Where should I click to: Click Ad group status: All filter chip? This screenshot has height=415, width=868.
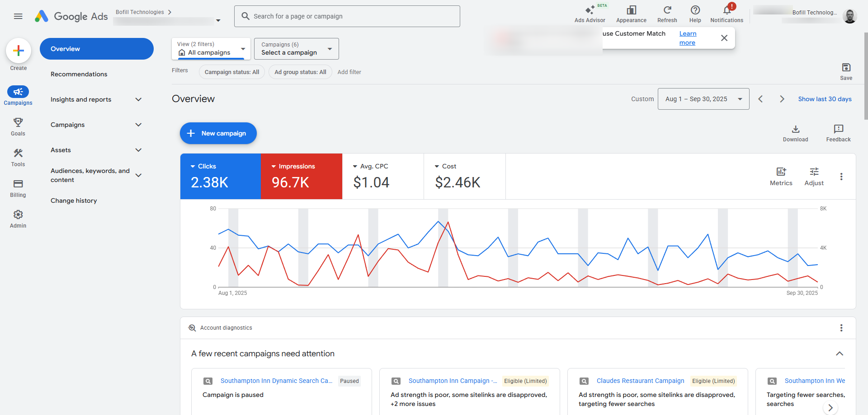pos(300,72)
